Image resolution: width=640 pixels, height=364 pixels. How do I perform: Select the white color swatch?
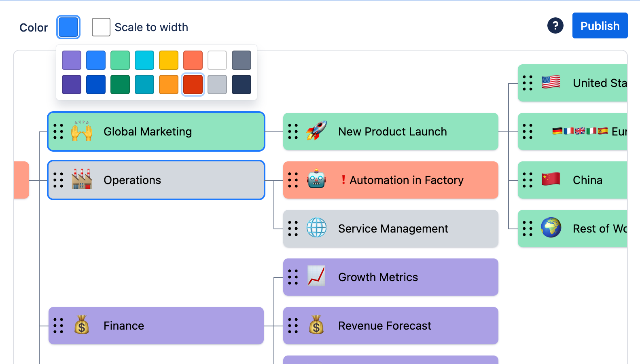click(217, 60)
